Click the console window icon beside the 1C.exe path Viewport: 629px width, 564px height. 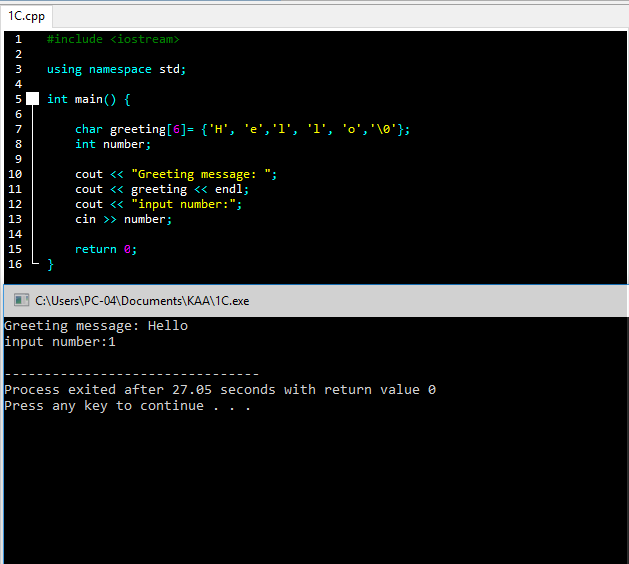coord(21,300)
